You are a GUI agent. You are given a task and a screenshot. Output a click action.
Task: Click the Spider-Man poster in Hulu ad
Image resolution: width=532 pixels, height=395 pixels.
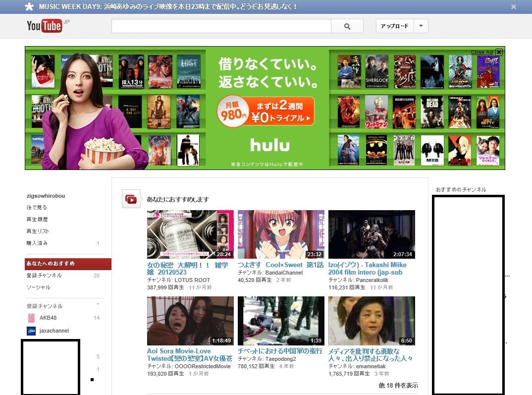tap(349, 112)
